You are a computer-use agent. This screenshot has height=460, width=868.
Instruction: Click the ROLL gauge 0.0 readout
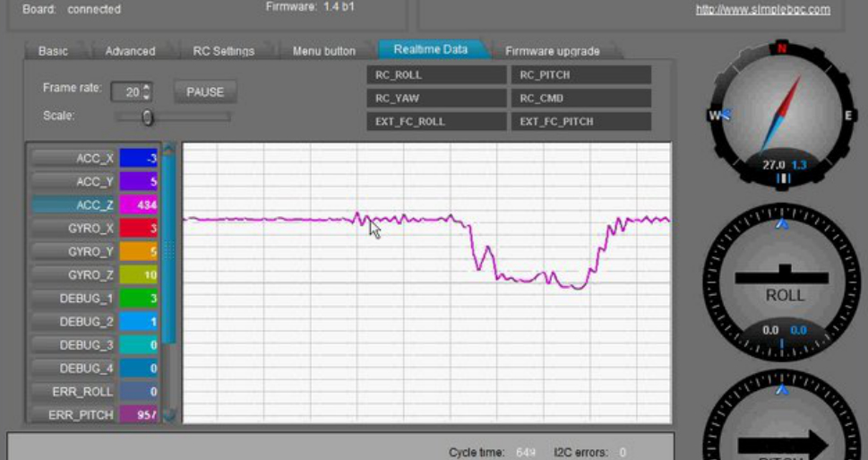pos(770,330)
